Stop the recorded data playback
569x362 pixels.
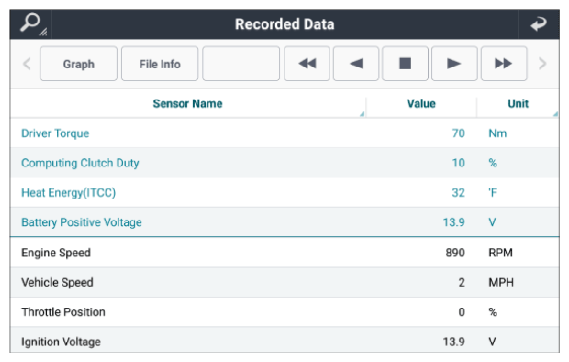(405, 63)
